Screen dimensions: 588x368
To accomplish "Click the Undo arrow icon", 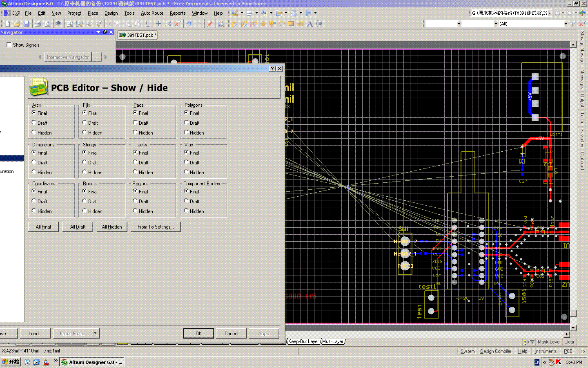I will coord(189,24).
